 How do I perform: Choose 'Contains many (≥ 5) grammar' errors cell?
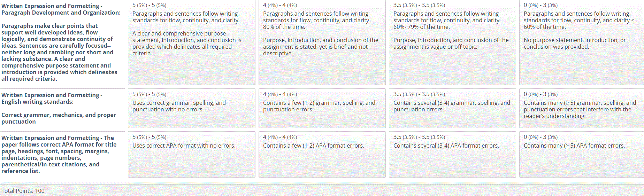[581, 108]
